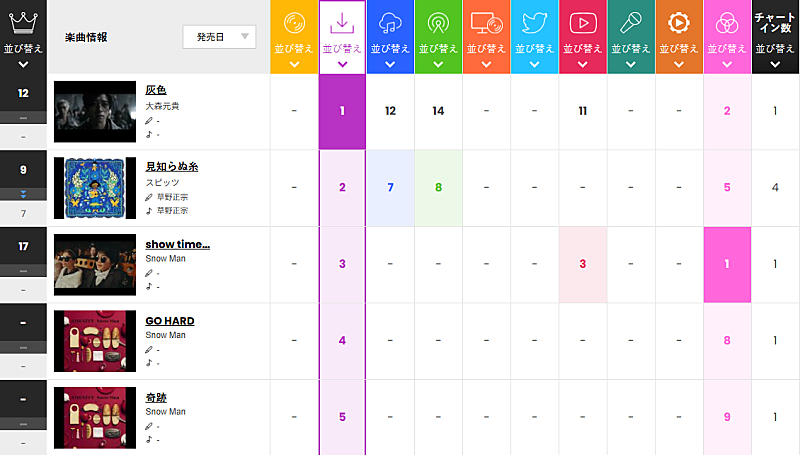Sort by download column 並び替え

coord(342,56)
